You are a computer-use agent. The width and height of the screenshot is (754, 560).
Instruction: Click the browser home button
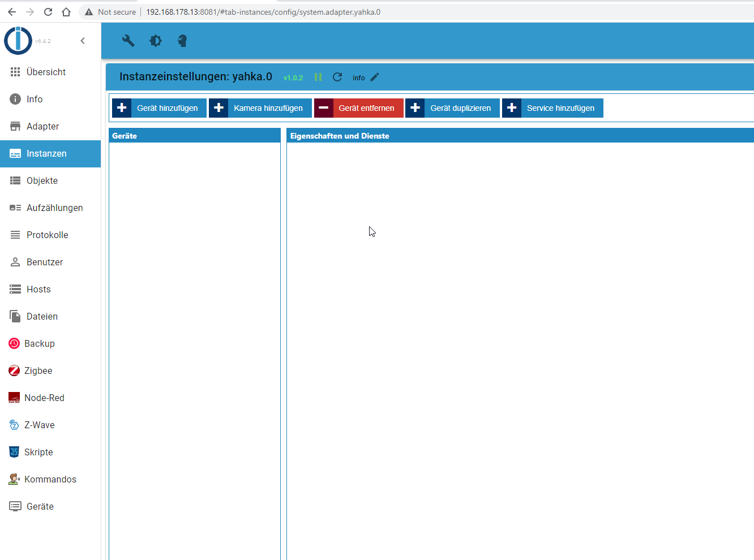click(66, 12)
